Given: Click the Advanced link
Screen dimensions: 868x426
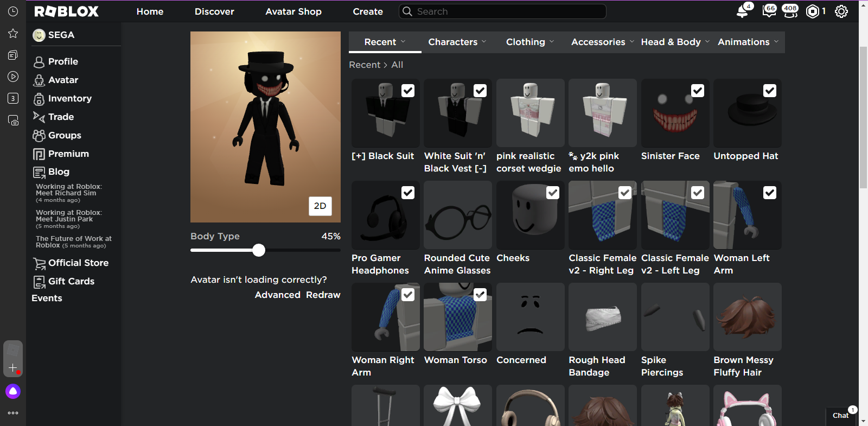Looking at the screenshot, I should point(278,295).
